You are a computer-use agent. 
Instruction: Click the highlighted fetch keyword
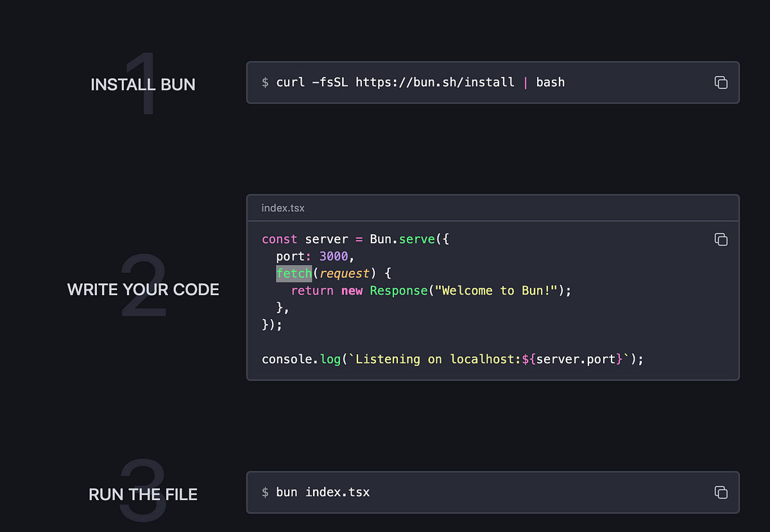coord(294,273)
